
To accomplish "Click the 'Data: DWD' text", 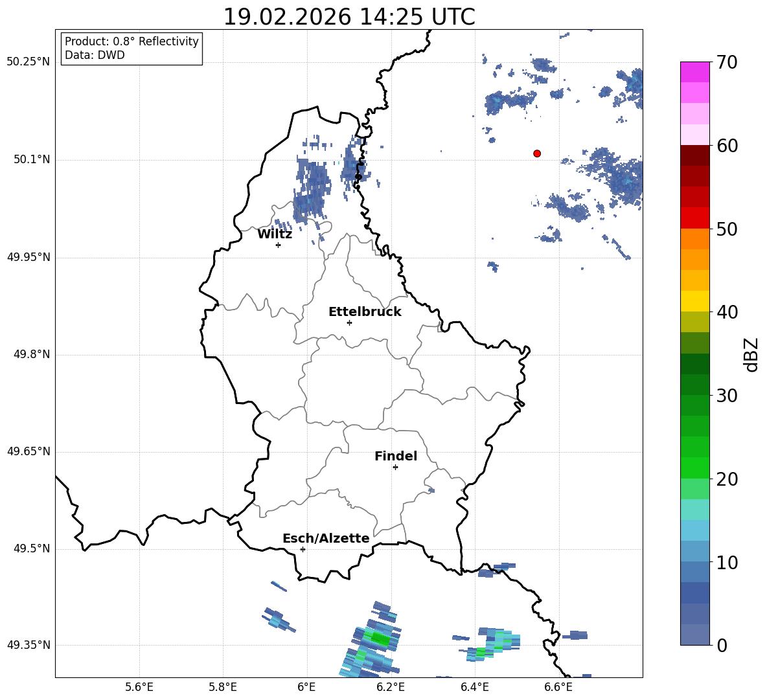I will [x=95, y=55].
